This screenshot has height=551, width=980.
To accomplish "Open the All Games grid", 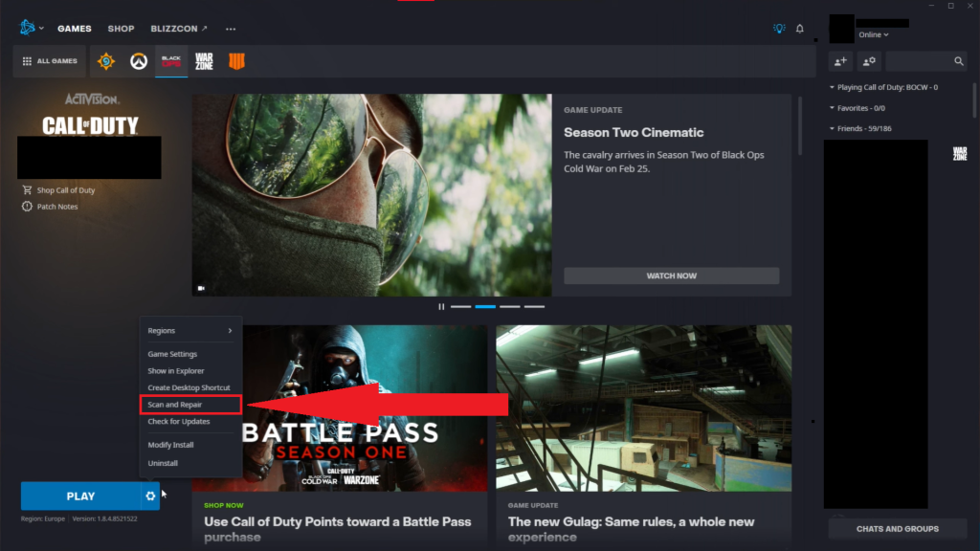I will [50, 61].
